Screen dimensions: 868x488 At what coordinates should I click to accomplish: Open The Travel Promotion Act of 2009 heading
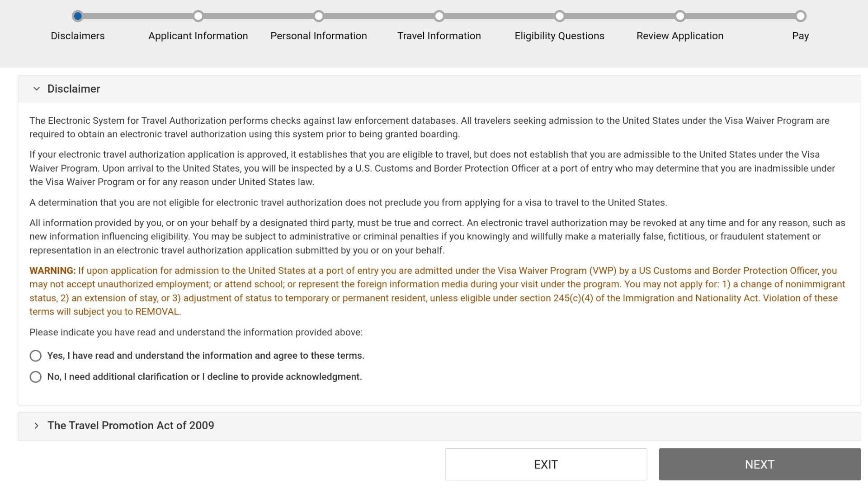[x=131, y=426]
